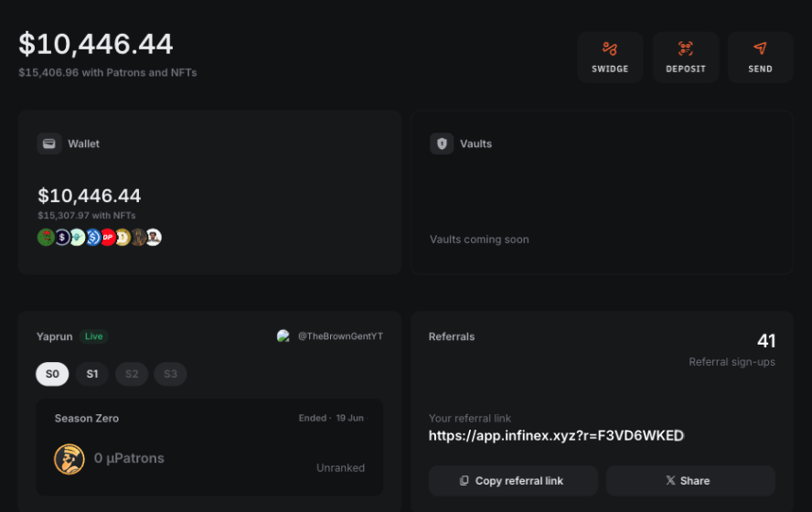This screenshot has height=512, width=812.
Task: Click the "Unranked" status text
Action: tap(340, 468)
